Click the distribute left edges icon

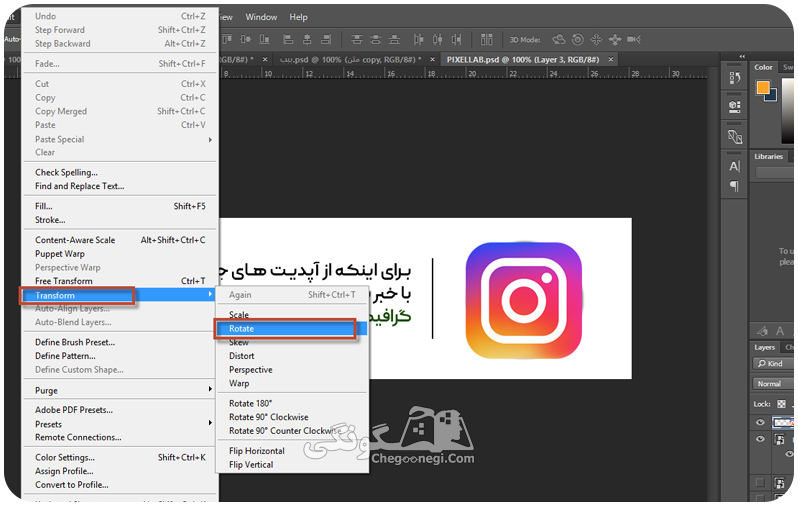(x=418, y=39)
